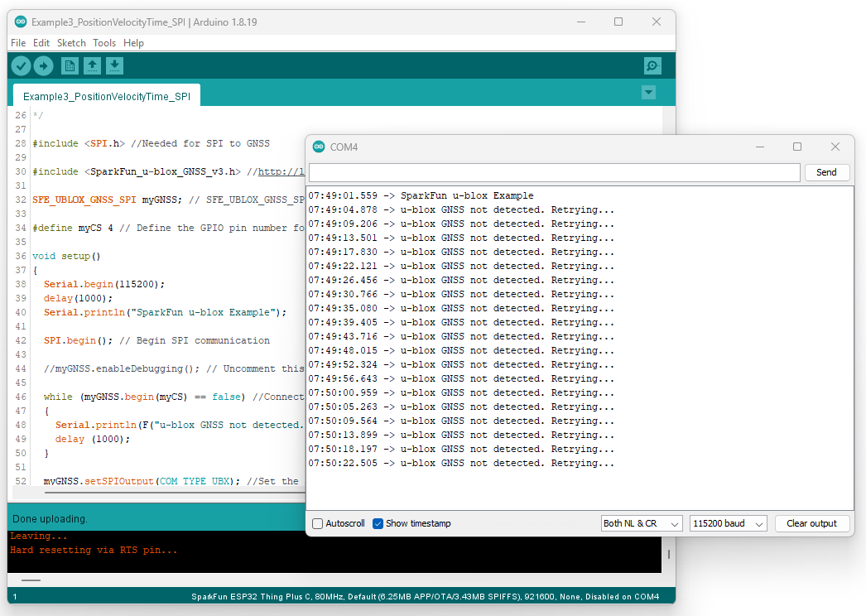The width and height of the screenshot is (866, 616).
Task: Select the Example3_PositionVelocityTime_SPI tab
Action: [107, 96]
